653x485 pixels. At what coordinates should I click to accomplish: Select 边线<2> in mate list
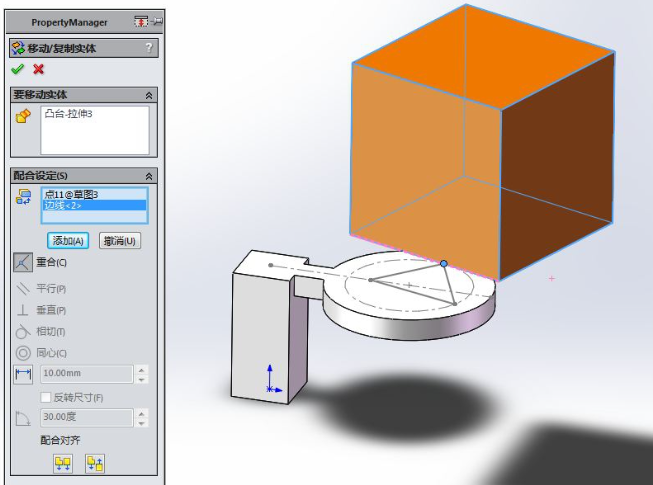95,205
